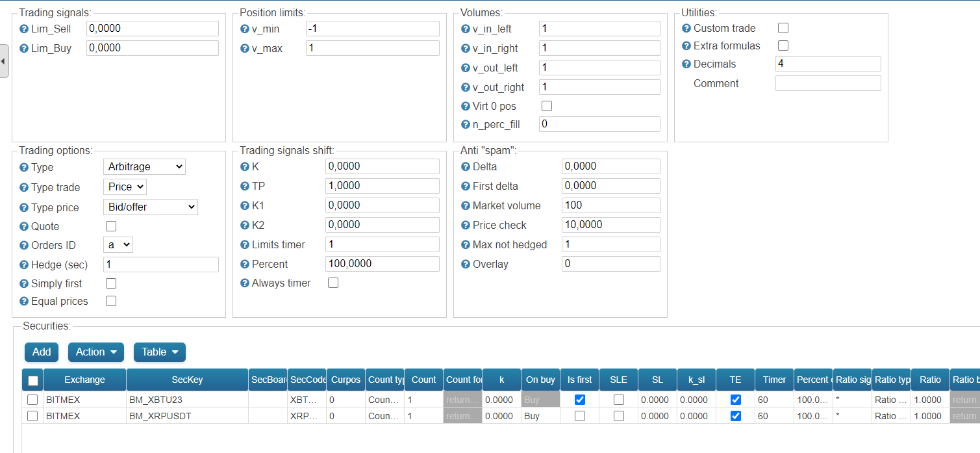Click the Market volume input field
980x453 pixels.
[611, 205]
